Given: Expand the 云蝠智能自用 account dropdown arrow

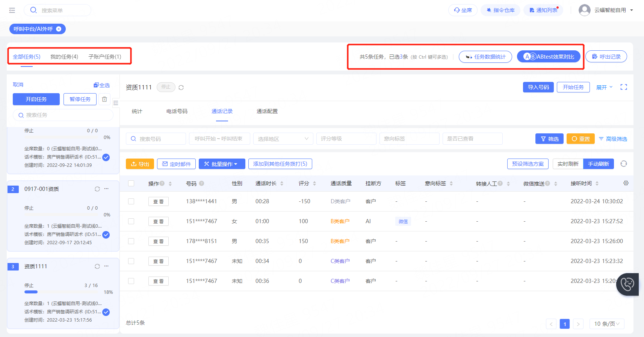Looking at the screenshot, I should coord(632,10).
